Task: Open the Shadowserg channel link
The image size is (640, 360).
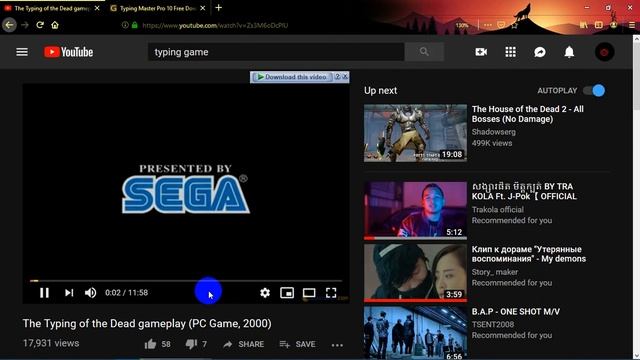Action: [x=493, y=132]
